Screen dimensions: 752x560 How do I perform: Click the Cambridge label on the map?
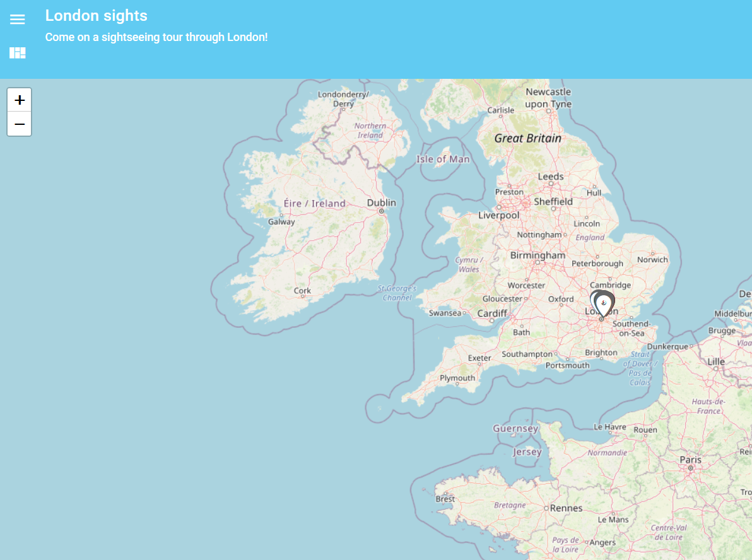[610, 285]
